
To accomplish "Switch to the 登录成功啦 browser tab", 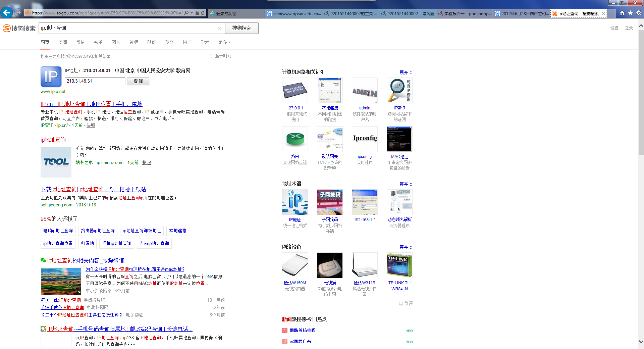I will (236, 13).
